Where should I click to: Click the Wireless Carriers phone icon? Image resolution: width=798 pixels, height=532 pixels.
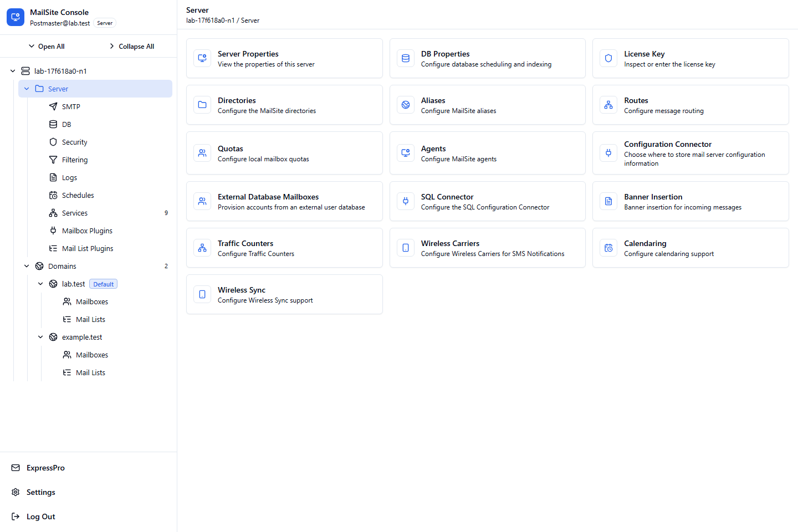(x=406, y=248)
